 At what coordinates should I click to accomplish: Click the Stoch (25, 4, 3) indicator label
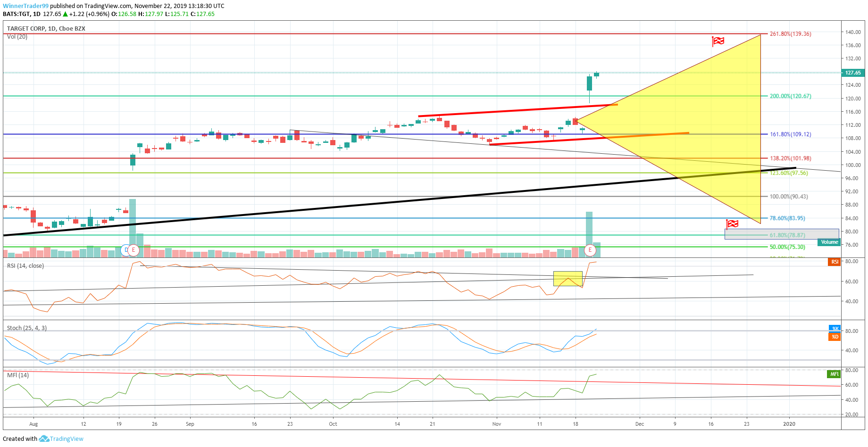point(27,328)
